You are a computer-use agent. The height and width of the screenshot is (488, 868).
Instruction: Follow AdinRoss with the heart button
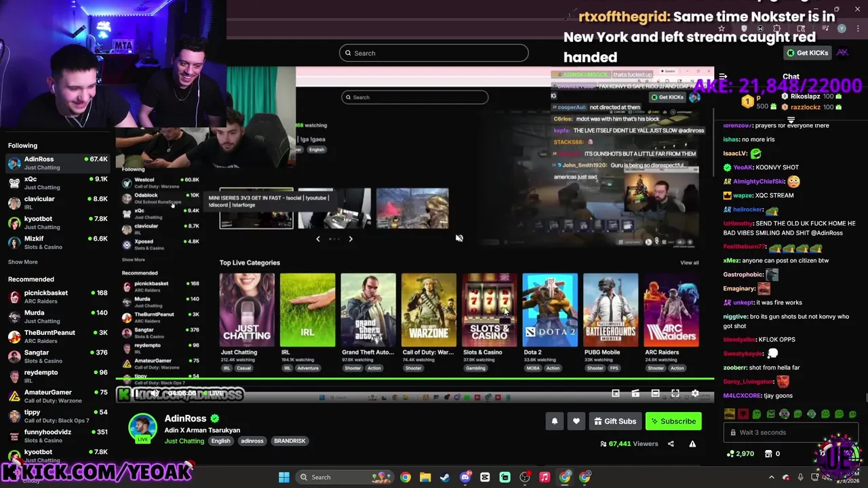pyautogui.click(x=576, y=421)
